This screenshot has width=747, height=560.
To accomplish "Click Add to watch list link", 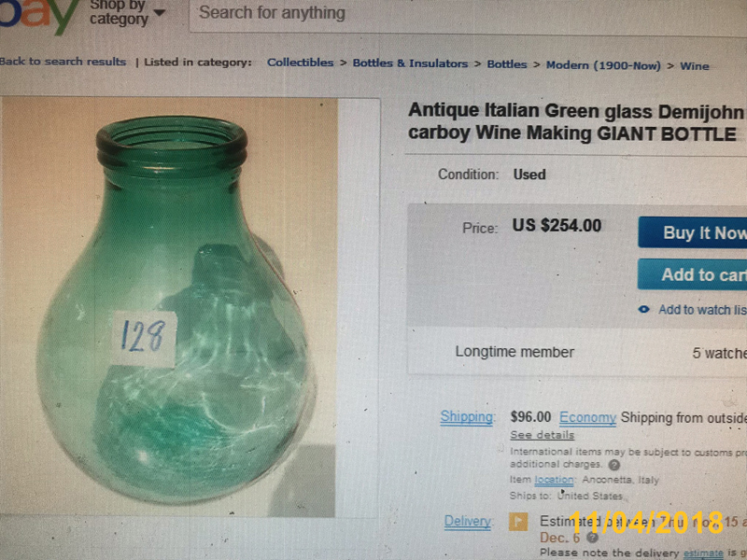I will [x=703, y=310].
